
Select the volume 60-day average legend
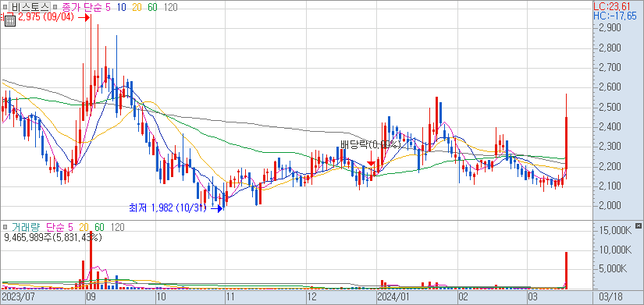pyautogui.click(x=99, y=227)
